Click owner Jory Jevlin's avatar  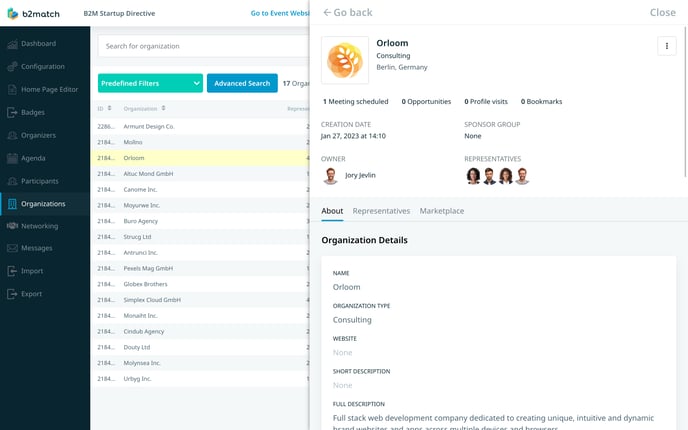click(x=330, y=176)
